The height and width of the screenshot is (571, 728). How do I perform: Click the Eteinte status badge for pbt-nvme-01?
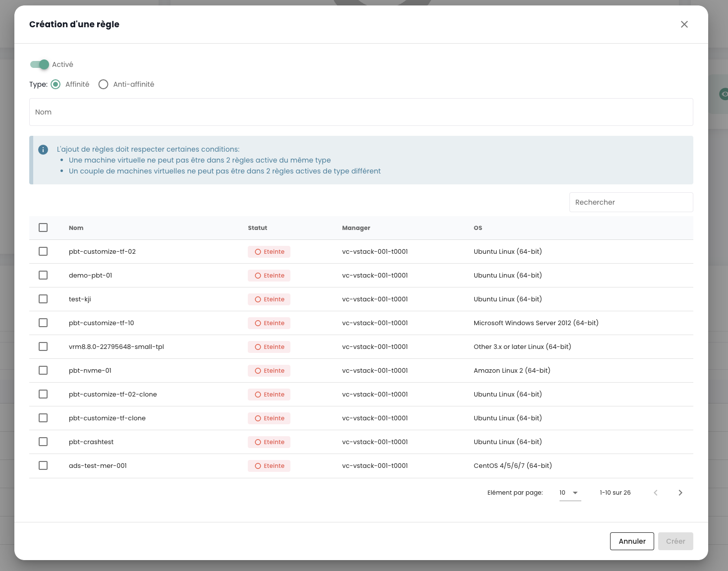[269, 371]
